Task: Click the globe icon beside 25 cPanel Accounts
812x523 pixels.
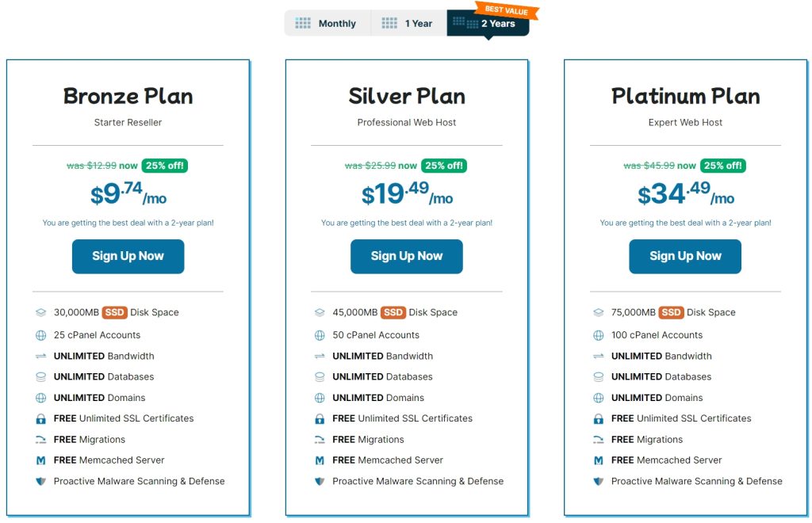Action: (41, 335)
